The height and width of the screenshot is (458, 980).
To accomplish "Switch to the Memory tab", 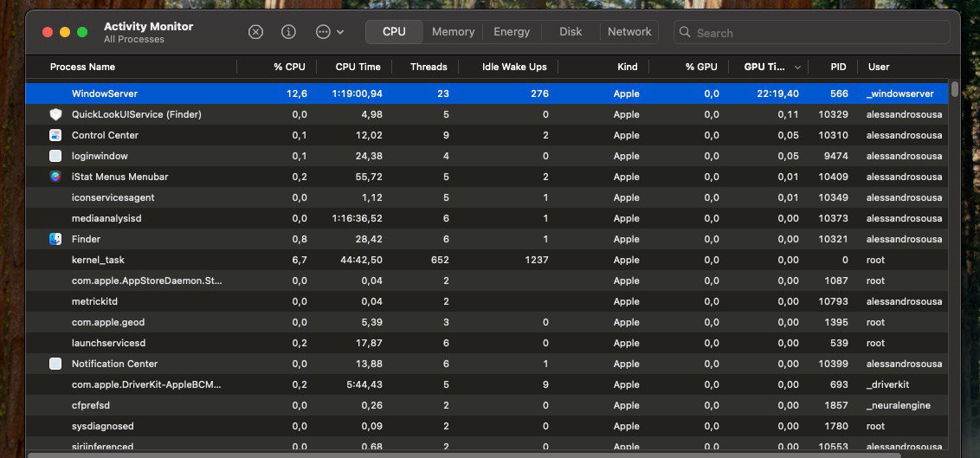I will click(x=453, y=32).
